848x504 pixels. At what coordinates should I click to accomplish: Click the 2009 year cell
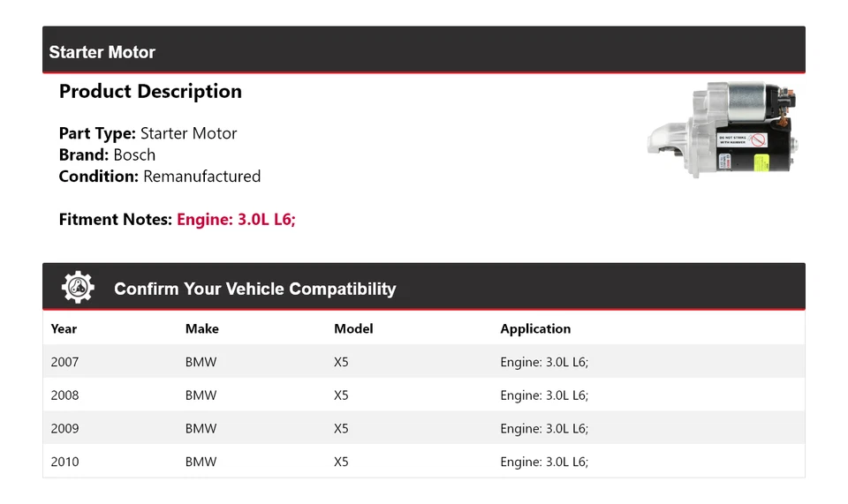(64, 429)
